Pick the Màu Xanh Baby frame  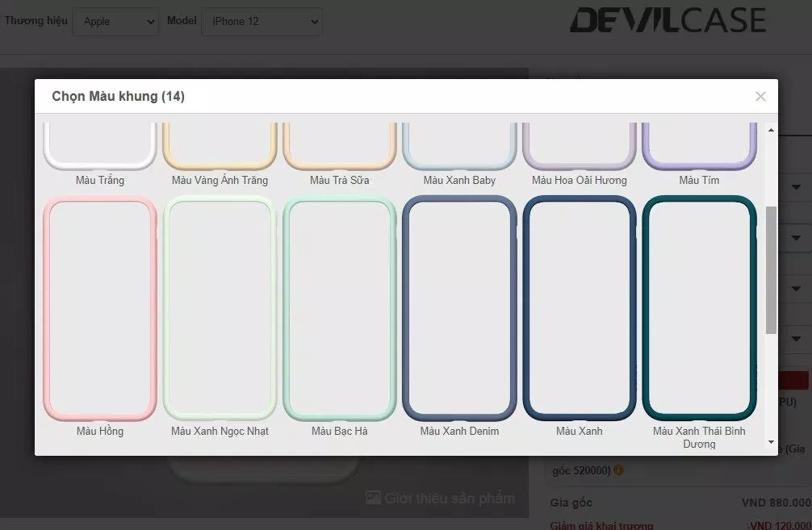click(459, 148)
